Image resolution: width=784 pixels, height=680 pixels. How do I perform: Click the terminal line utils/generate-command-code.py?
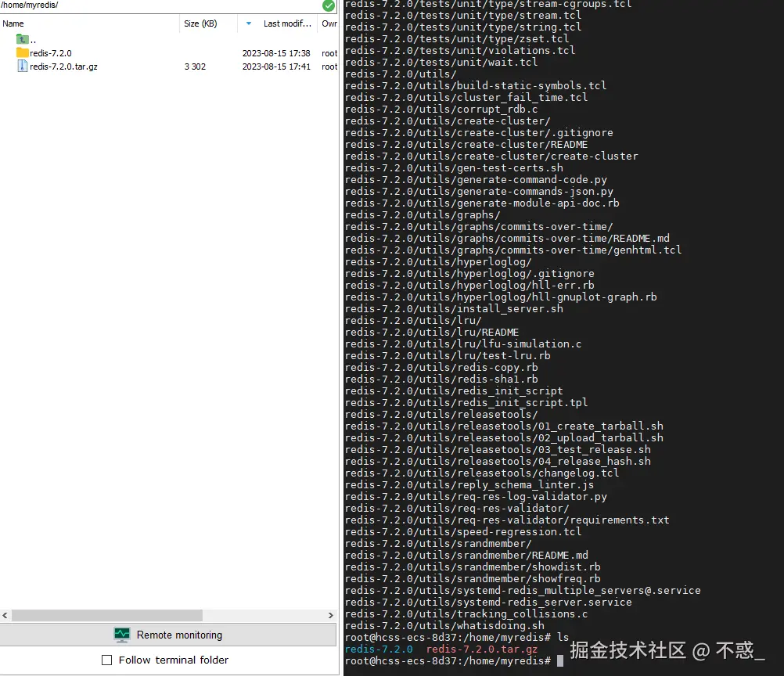(x=476, y=180)
